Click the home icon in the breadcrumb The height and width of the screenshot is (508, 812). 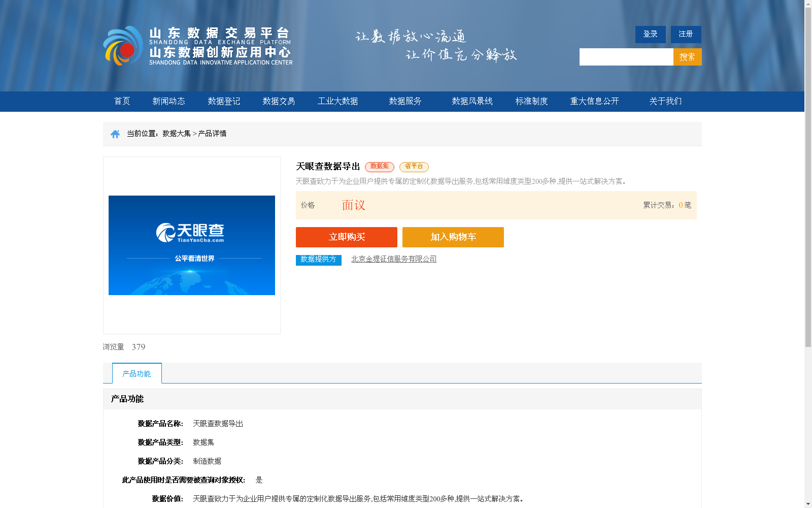pyautogui.click(x=115, y=134)
